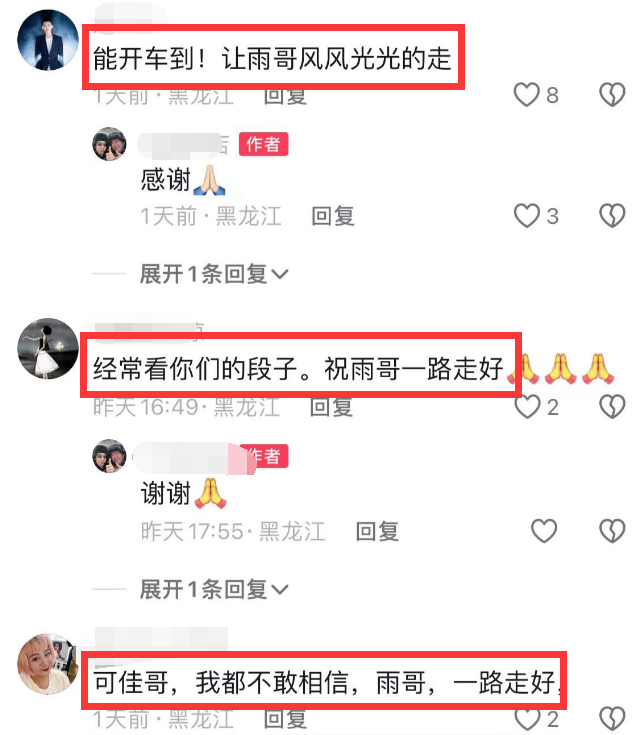
Task: Expand 1 reply under the 感谢 reply
Action: pos(214,274)
